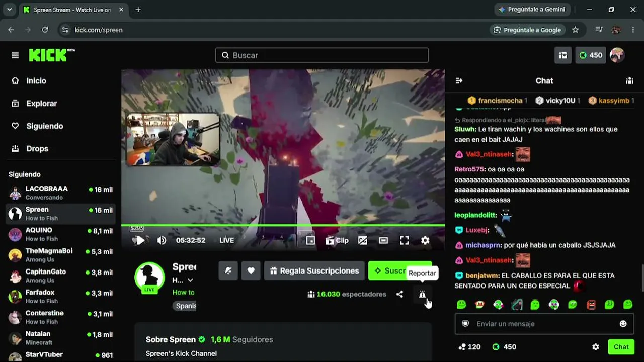Viewport: 644px width, 362px height.
Task: Open Farfadox channel in sidebar
Action: (60, 296)
